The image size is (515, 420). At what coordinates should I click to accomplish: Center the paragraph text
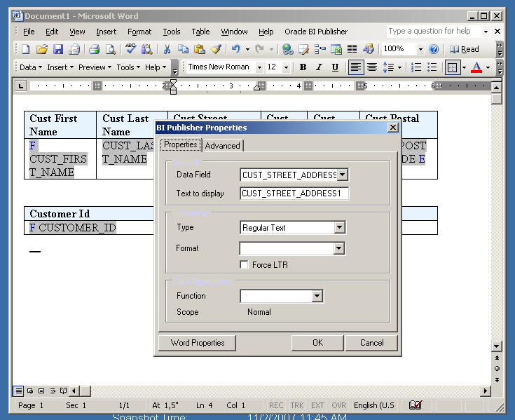[372, 67]
